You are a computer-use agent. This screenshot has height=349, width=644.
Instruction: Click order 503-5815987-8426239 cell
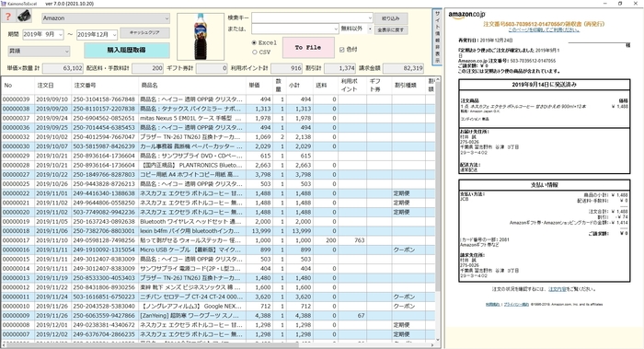pyautogui.click(x=104, y=146)
